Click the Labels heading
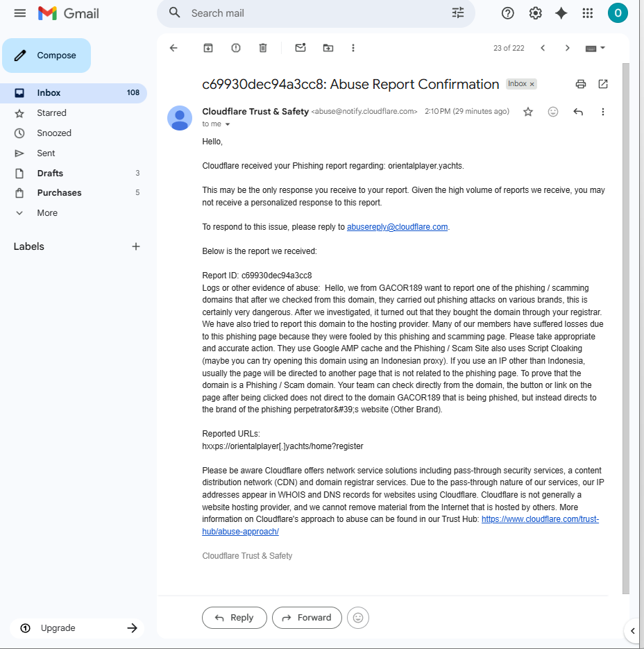The height and width of the screenshot is (649, 644). pos(29,246)
